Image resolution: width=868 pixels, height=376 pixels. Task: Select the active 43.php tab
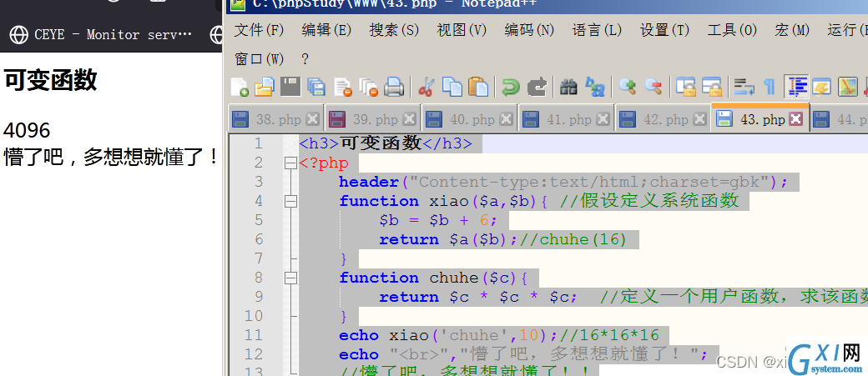pos(760,118)
